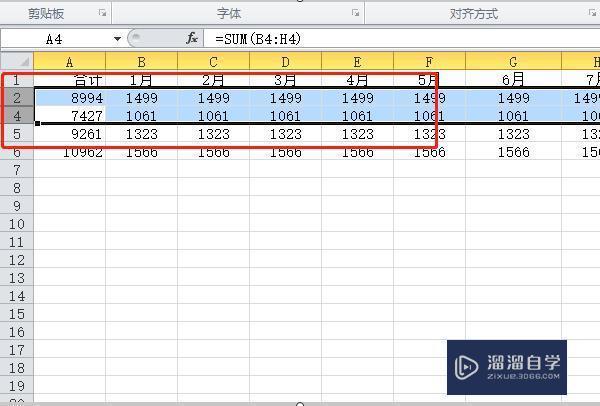The width and height of the screenshot is (600, 406).
Task: Select row 14 header
Action: [x=17, y=295]
